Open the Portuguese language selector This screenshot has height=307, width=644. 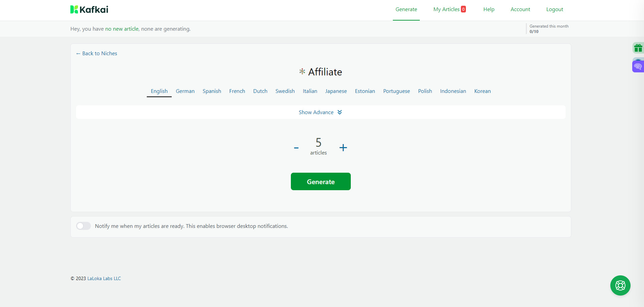click(396, 91)
